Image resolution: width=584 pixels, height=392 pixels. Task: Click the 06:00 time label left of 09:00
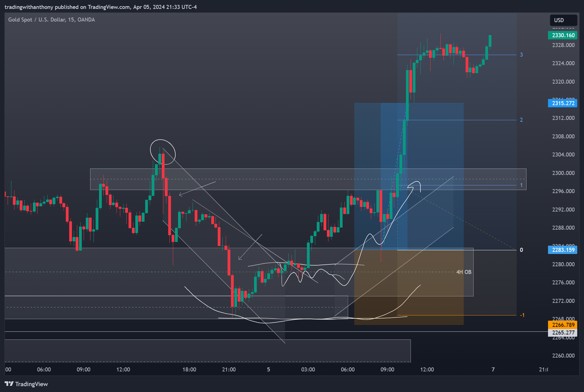(x=44, y=370)
